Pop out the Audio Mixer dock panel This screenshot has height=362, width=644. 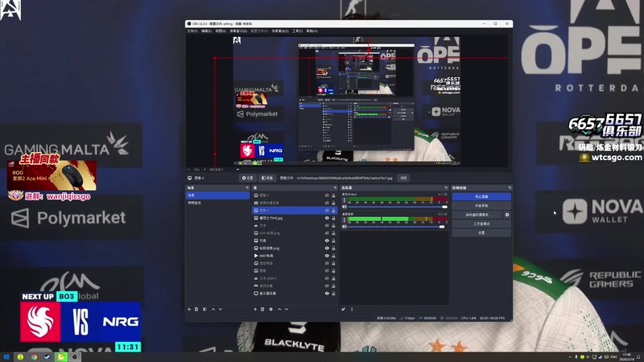(446, 187)
